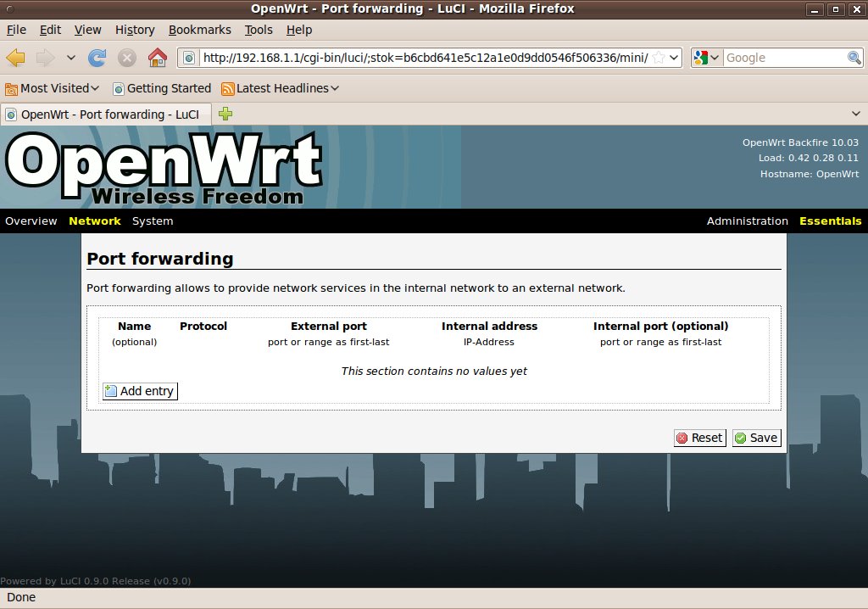The image size is (868, 609).
Task: Click the search magnifier icon
Action: pyautogui.click(x=854, y=58)
